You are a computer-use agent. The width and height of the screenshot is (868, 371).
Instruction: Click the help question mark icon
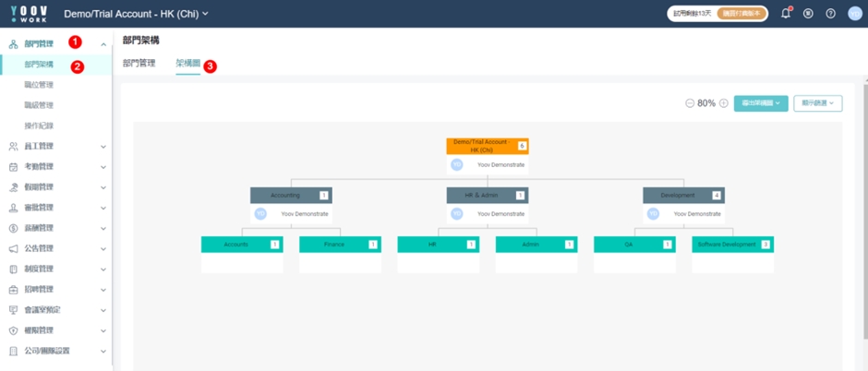pos(830,14)
